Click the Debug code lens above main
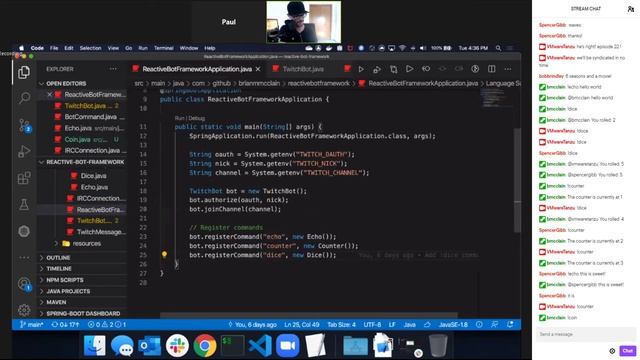640x360 pixels. coord(197,118)
